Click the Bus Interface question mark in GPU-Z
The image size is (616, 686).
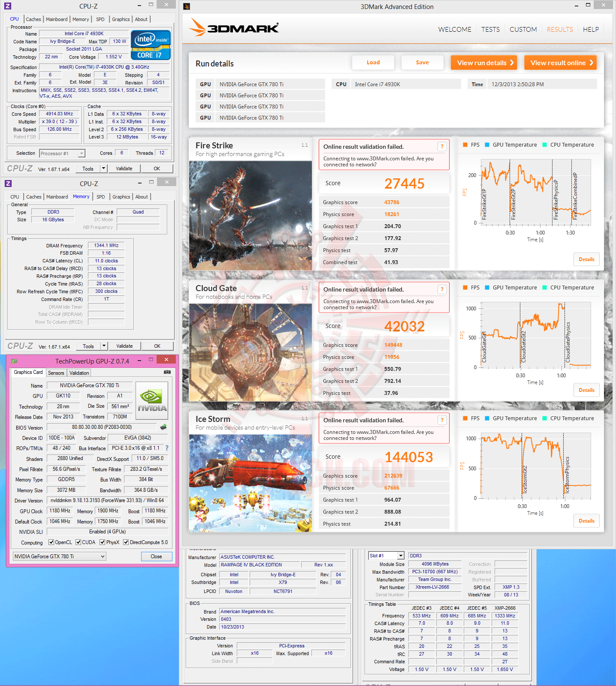[167, 448]
